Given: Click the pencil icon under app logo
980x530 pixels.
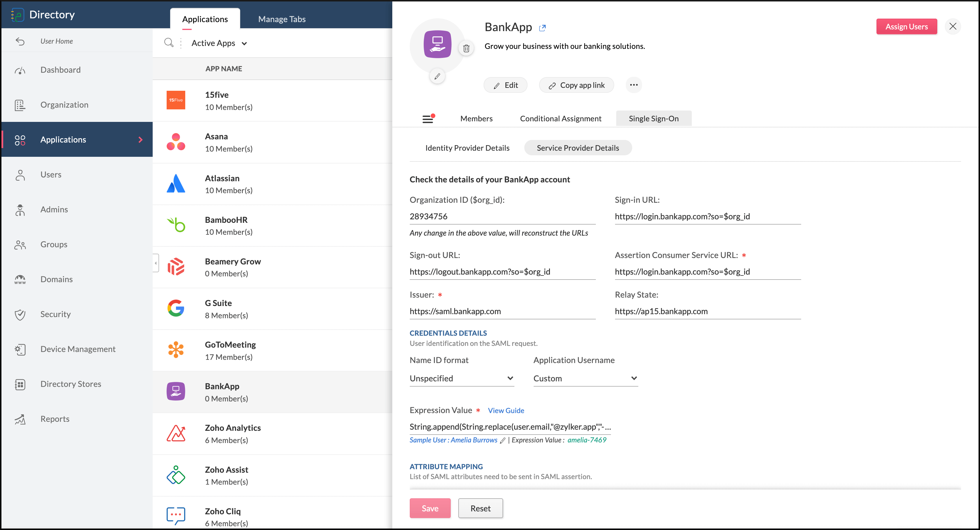Looking at the screenshot, I should coord(437,77).
